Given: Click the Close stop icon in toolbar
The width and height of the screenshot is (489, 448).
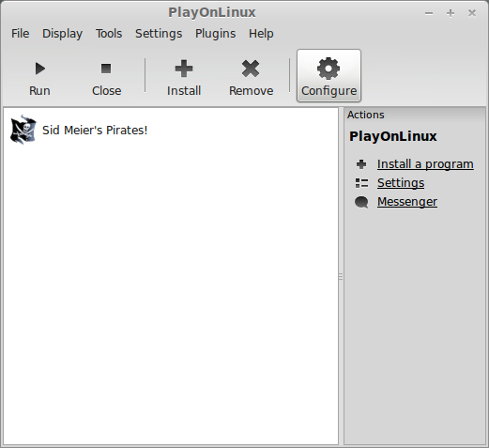Looking at the screenshot, I should (106, 69).
